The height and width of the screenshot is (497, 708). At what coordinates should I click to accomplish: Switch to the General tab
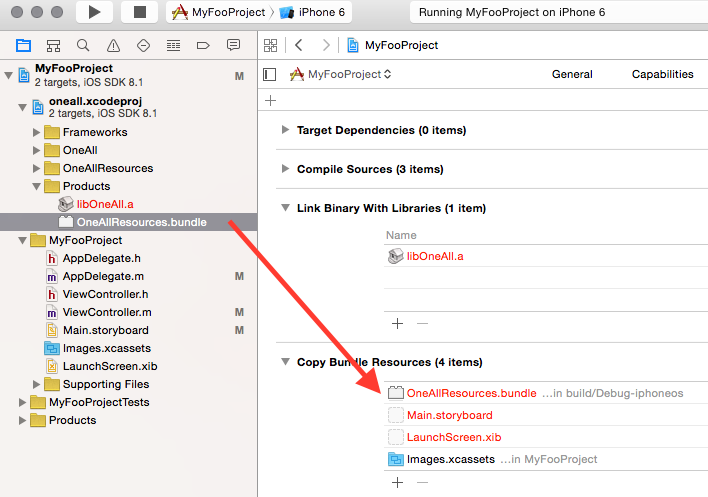pyautogui.click(x=572, y=74)
